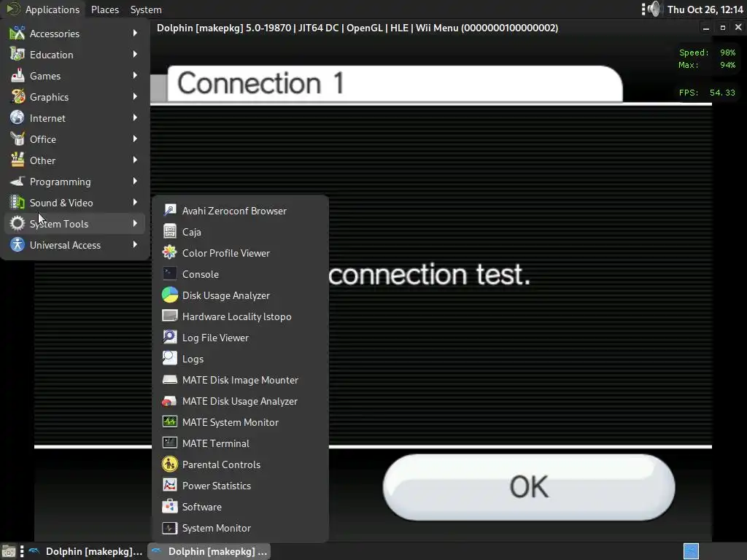Launch Console terminal icon
The image size is (747, 560).
pyautogui.click(x=169, y=274)
